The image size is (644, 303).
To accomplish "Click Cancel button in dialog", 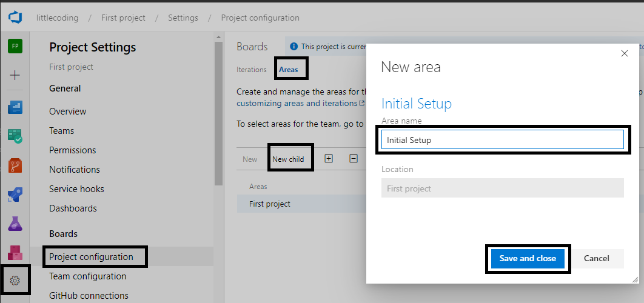I will [x=596, y=258].
